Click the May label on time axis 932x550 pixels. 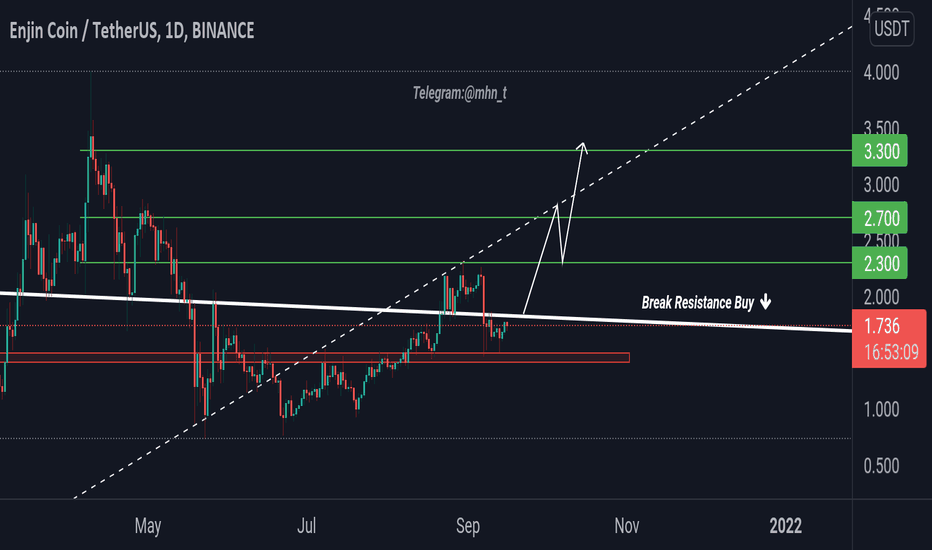click(x=147, y=526)
